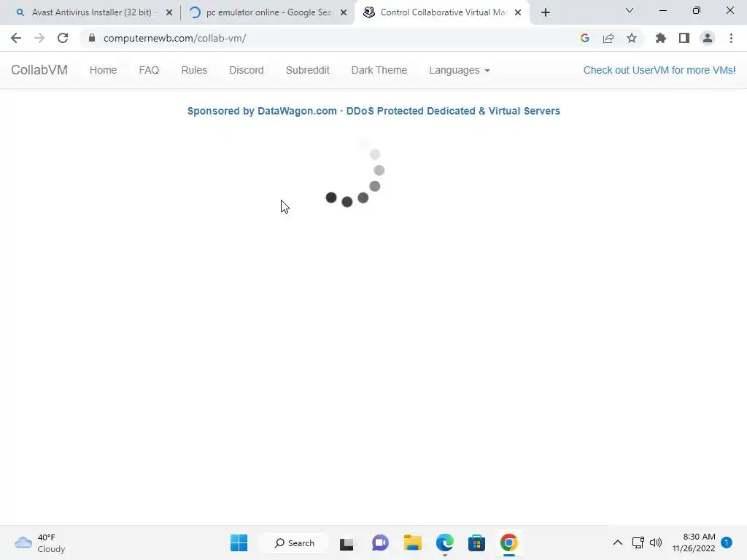Switch to the pc emulator online tab
The width and height of the screenshot is (747, 560).
267,12
